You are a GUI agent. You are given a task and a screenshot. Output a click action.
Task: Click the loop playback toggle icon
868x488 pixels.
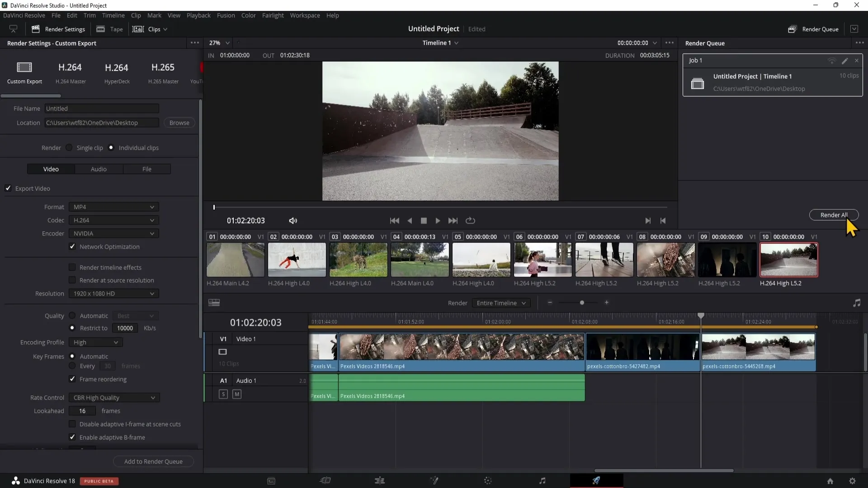(x=470, y=221)
